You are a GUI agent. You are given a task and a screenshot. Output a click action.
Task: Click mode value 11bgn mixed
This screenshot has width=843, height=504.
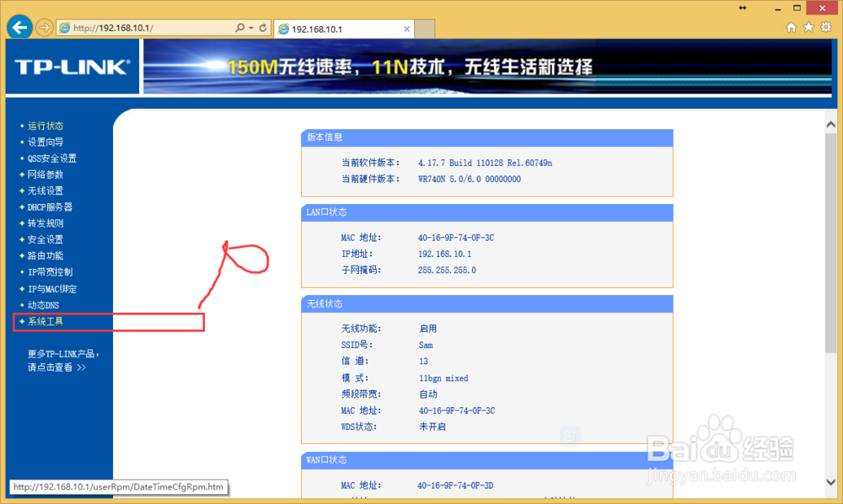pyautogui.click(x=443, y=378)
